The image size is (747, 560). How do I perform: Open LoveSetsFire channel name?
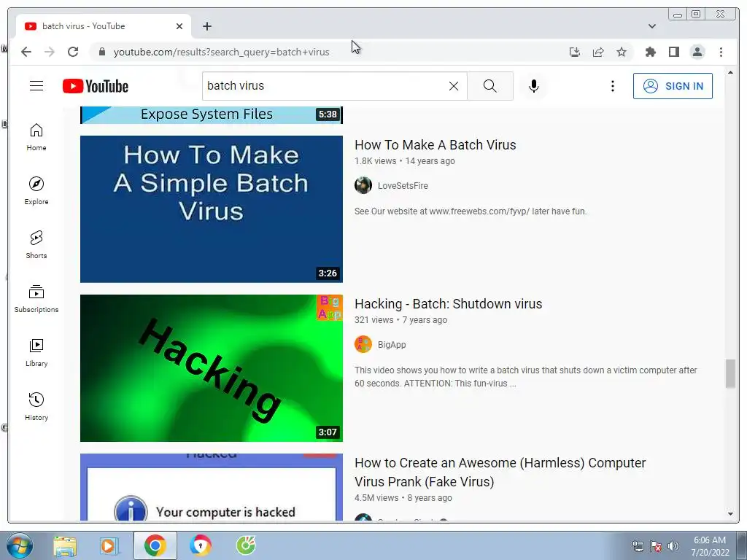[403, 186]
